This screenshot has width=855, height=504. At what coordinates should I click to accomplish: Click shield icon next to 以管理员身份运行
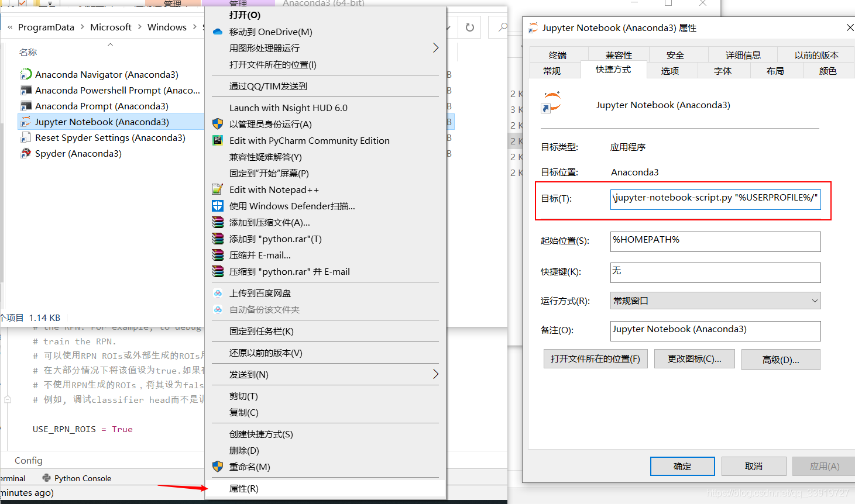tap(218, 124)
